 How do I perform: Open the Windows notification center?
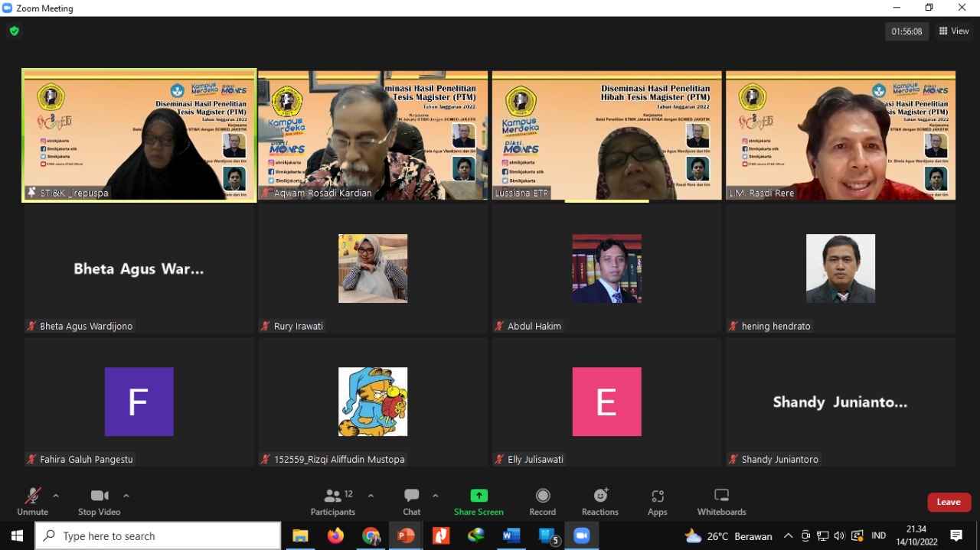(956, 536)
